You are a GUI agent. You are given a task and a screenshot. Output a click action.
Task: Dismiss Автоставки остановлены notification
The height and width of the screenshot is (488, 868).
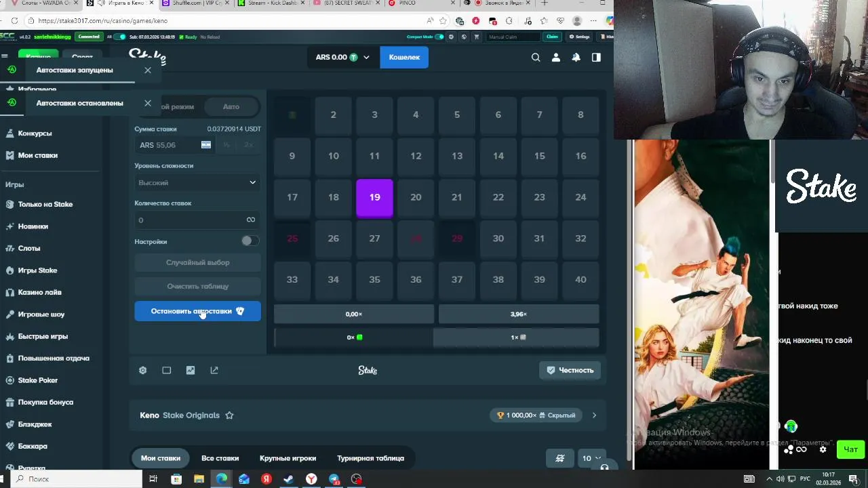pos(148,103)
